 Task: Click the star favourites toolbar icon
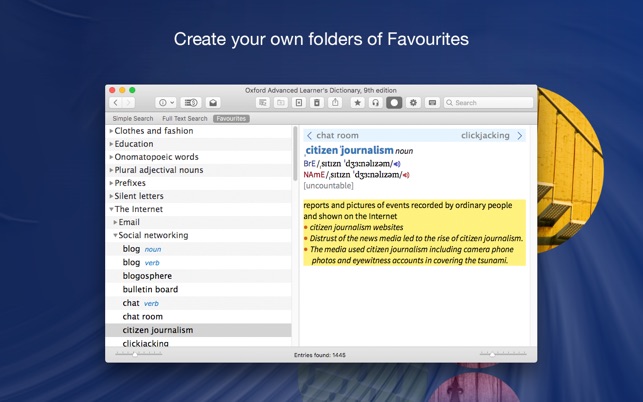[358, 103]
